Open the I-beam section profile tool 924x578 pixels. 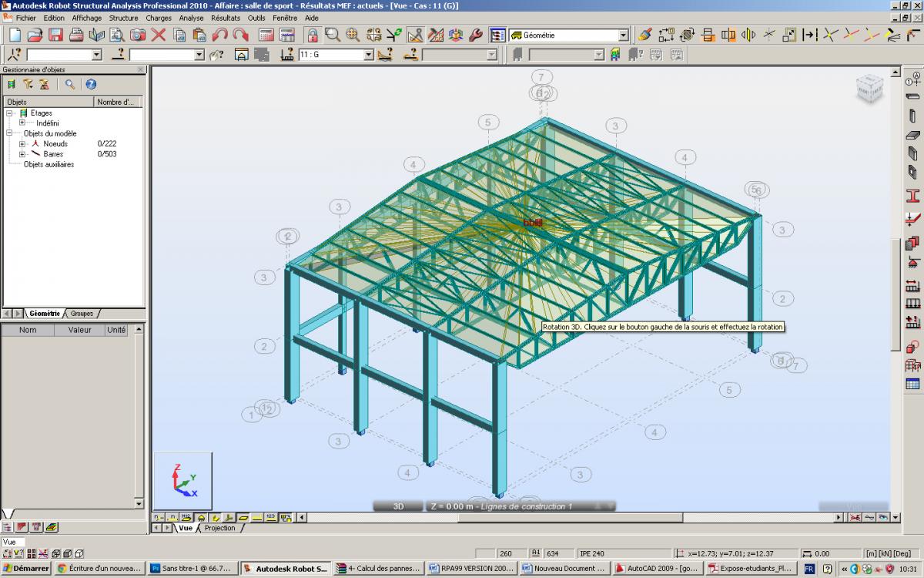click(912, 195)
